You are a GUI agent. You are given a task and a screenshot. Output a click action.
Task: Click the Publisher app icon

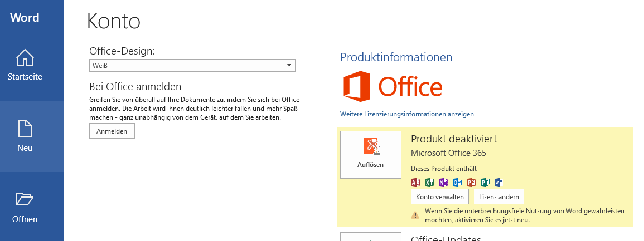485,183
